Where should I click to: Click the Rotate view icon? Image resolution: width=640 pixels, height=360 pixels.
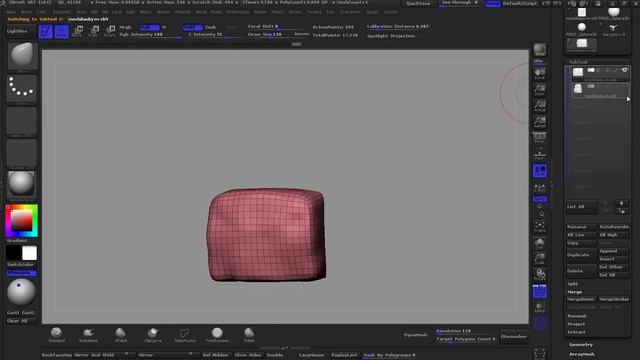click(540, 274)
